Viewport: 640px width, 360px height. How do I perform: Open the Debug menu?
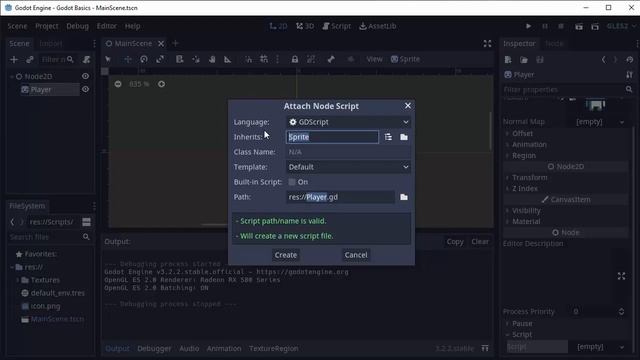pos(77,26)
